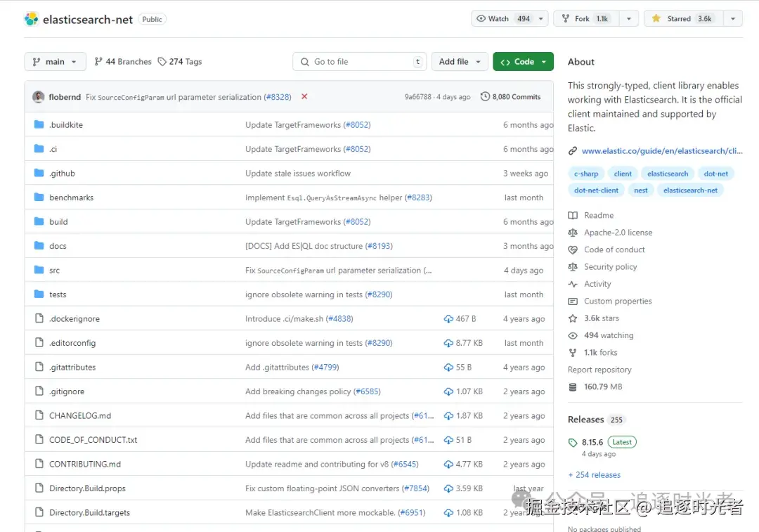Click the download icon next to 8.77 KB
759x532 pixels.
tap(448, 343)
